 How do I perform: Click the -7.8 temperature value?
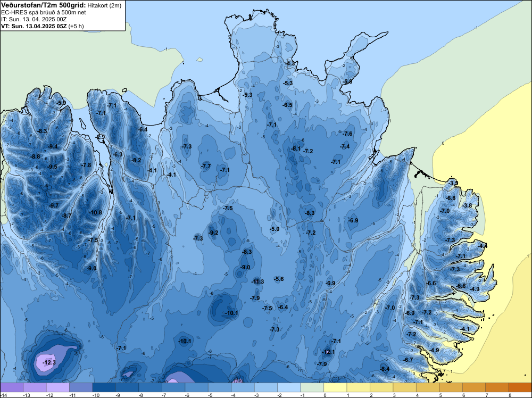coord(86,165)
